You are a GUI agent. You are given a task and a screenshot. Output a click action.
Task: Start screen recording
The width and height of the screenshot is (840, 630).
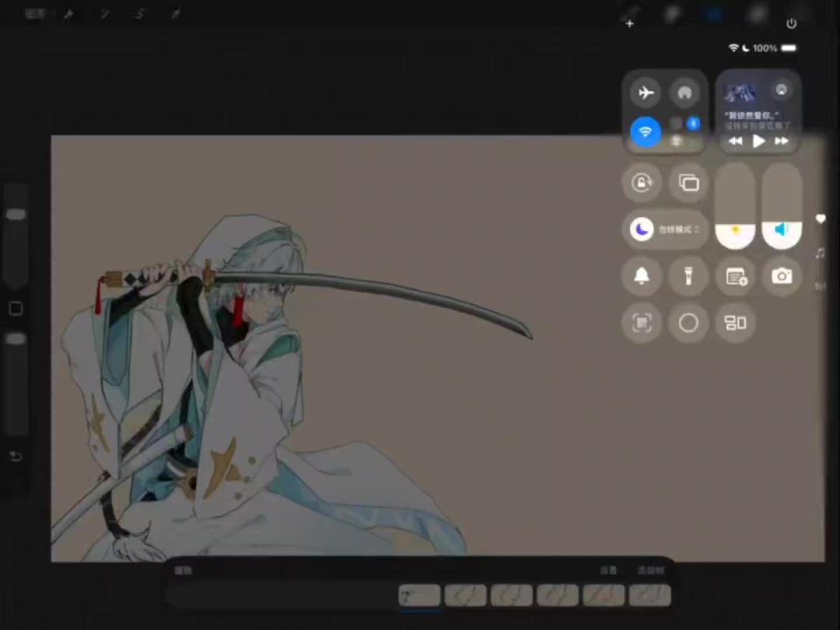[x=688, y=323]
